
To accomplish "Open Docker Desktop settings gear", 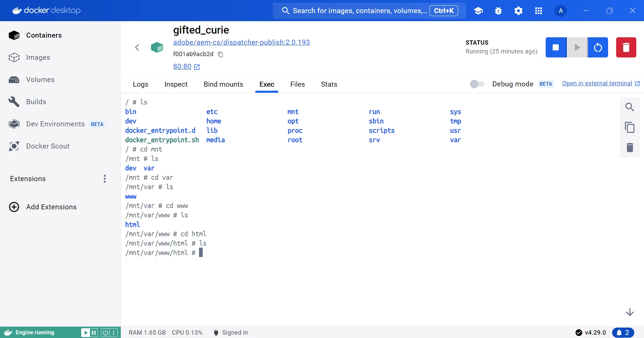I will coord(518,11).
